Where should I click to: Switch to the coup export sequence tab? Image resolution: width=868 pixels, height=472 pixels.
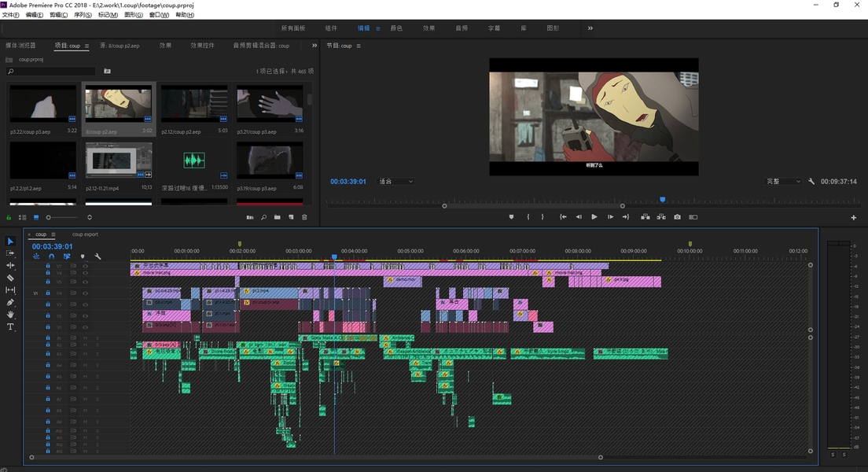click(85, 234)
